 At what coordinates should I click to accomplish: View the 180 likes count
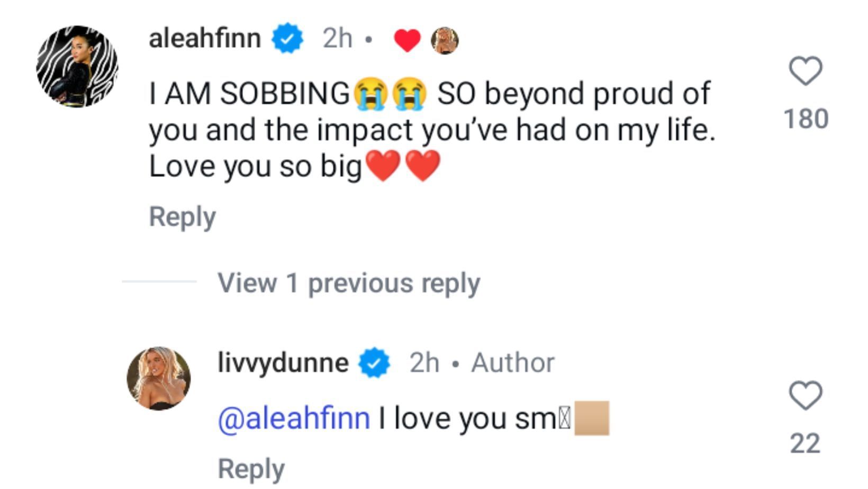(x=806, y=119)
